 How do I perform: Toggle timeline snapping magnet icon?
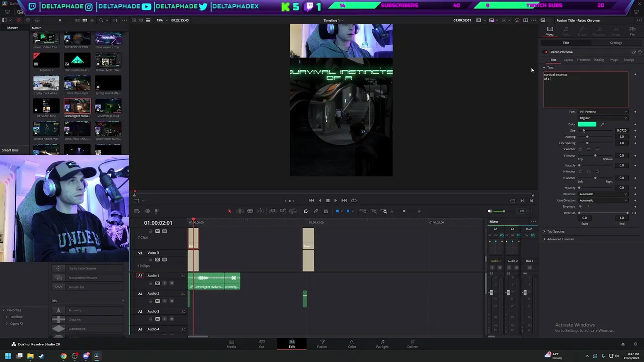pyautogui.click(x=306, y=211)
